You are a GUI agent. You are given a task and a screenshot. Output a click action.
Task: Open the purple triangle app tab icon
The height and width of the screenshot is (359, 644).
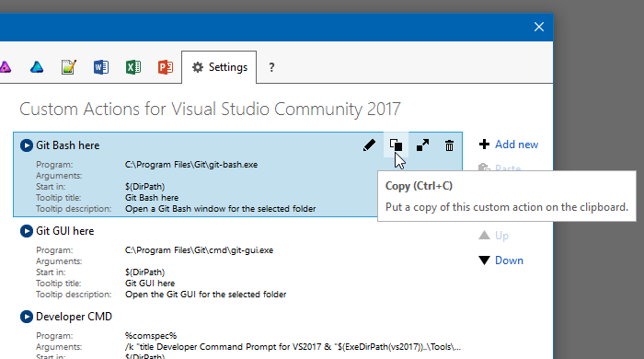(x=5, y=67)
